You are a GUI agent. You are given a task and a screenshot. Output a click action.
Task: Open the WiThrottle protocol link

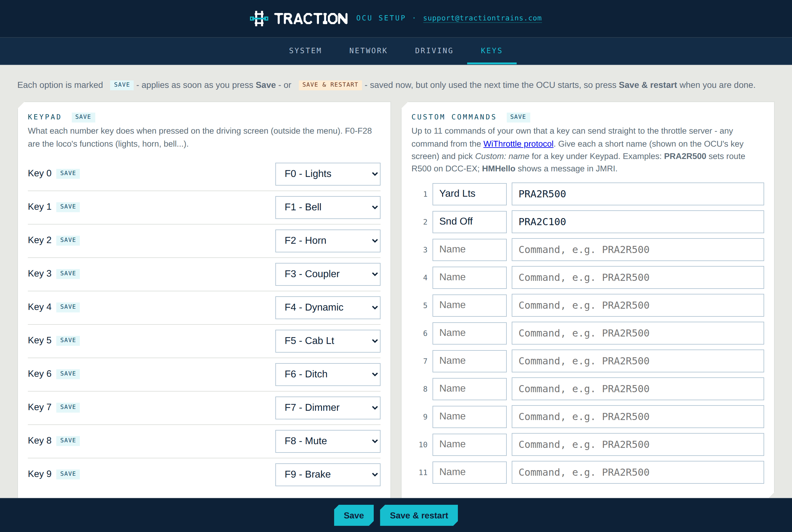[518, 144]
